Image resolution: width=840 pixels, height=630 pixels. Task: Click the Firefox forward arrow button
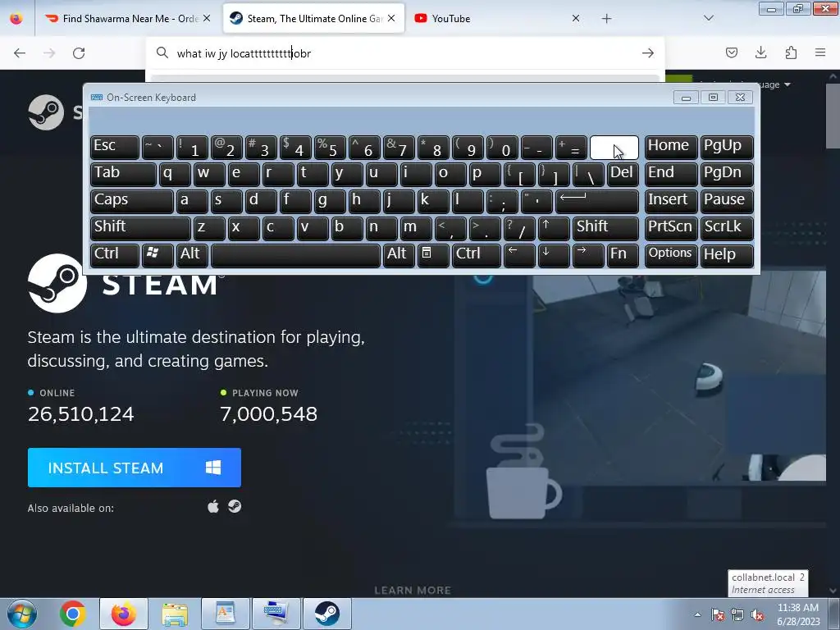pos(49,53)
